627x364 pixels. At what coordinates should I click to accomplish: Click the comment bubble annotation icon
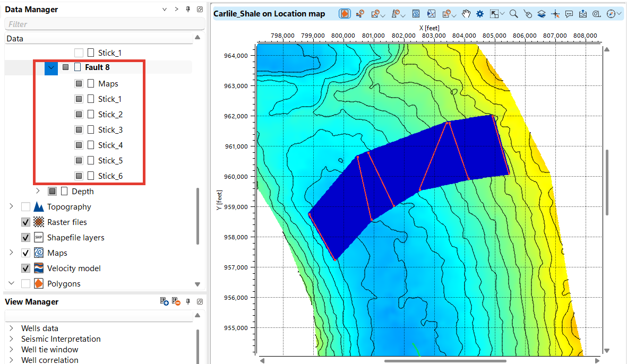tap(569, 14)
